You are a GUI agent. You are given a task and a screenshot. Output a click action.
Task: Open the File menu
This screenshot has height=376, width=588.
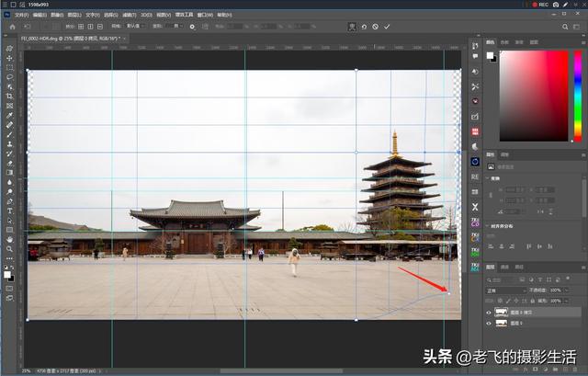[21, 15]
